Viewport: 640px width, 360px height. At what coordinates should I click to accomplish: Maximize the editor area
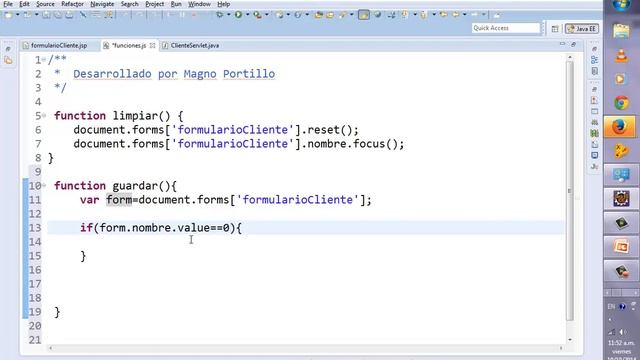[573, 44]
